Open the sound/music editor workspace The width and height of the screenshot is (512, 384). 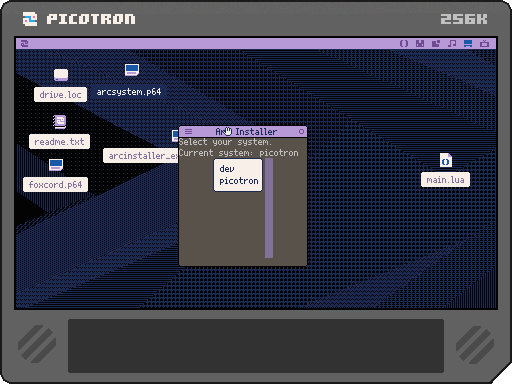(452, 44)
